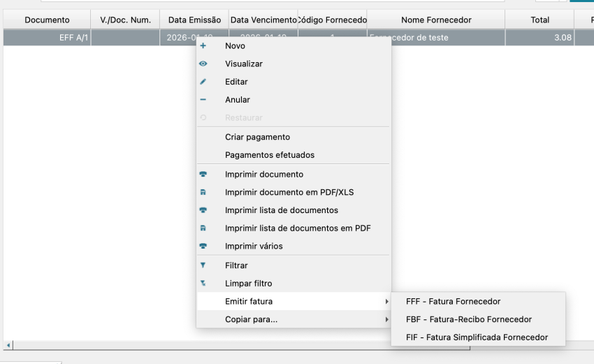Click the save icon beside Imprimir documento em PDF/XLS

tap(203, 192)
